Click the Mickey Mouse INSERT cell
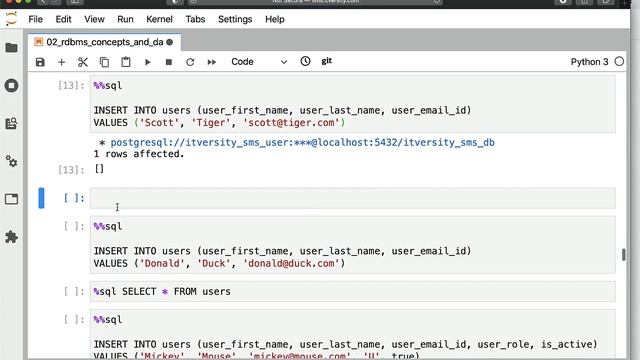 coord(353,335)
